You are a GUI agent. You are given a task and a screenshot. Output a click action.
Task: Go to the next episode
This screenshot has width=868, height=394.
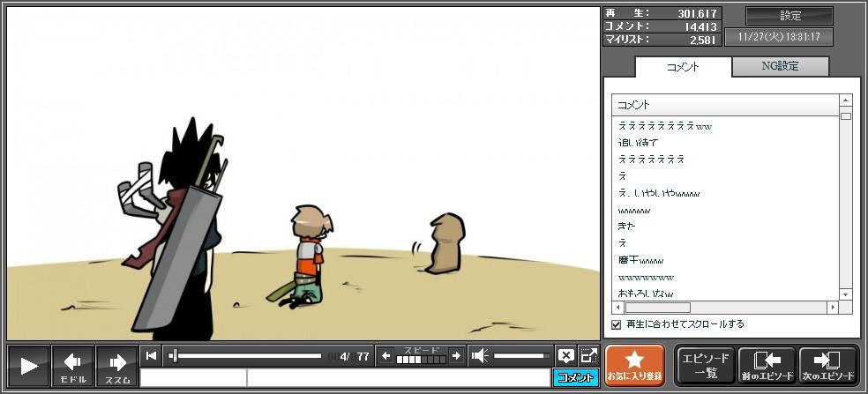(827, 366)
